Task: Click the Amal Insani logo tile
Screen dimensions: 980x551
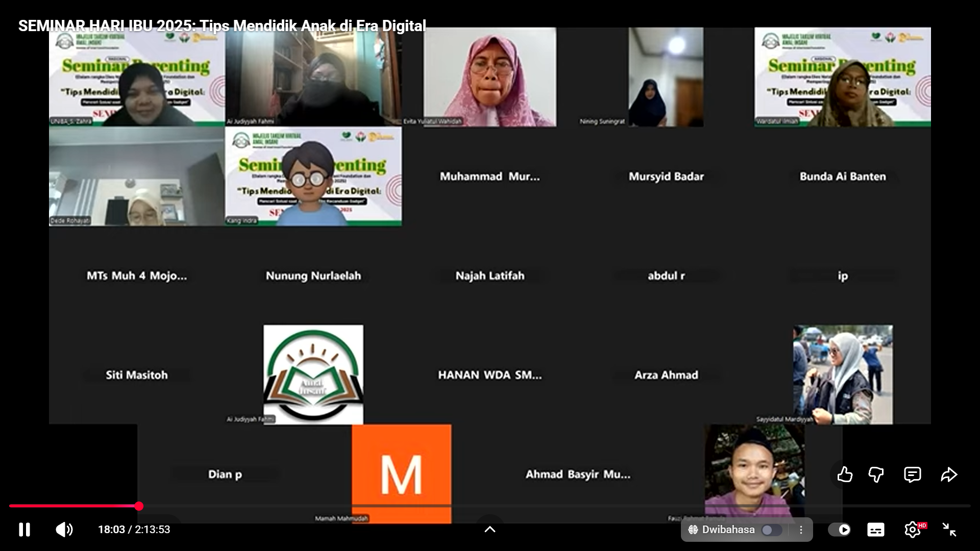Action: 313,374
